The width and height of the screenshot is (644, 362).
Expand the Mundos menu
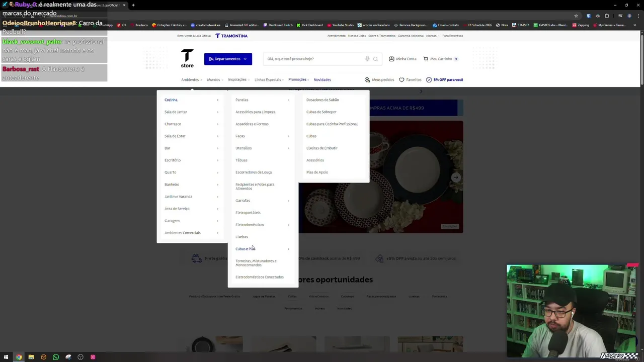pyautogui.click(x=215, y=79)
